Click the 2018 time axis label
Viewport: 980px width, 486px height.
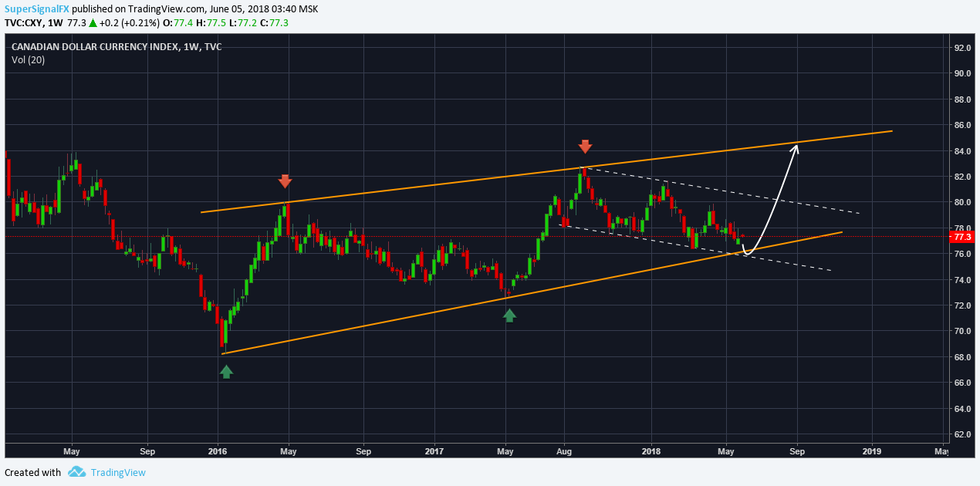tap(651, 450)
